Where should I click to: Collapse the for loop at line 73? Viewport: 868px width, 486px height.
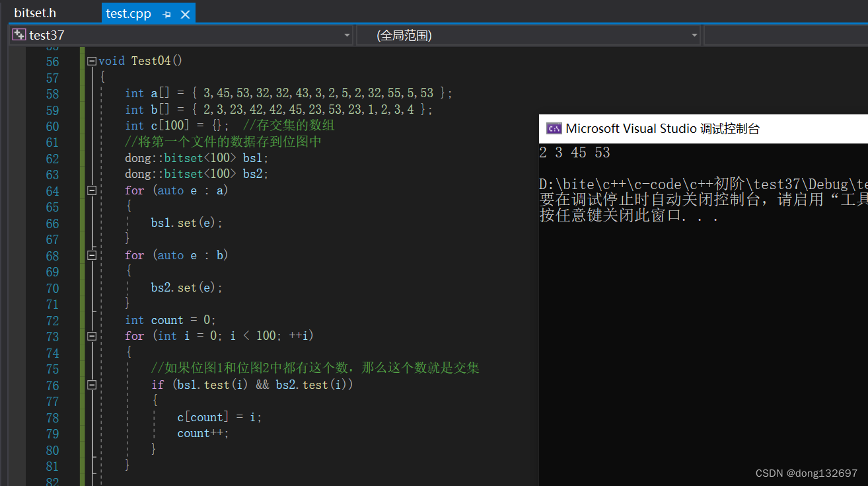tap(92, 336)
